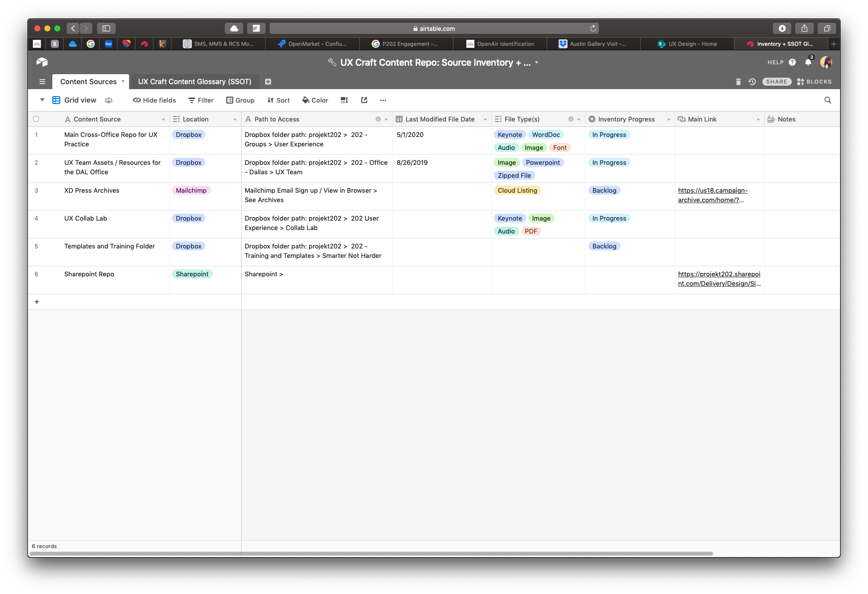This screenshot has height=594, width=868.
Task: Open Inventory Progress column dropdown arrow
Action: (x=669, y=119)
